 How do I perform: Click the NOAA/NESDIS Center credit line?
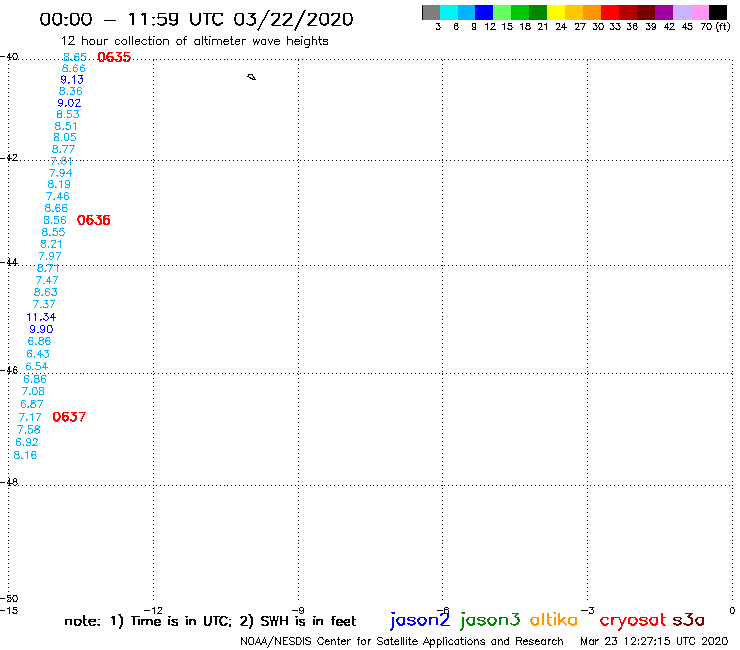402,641
